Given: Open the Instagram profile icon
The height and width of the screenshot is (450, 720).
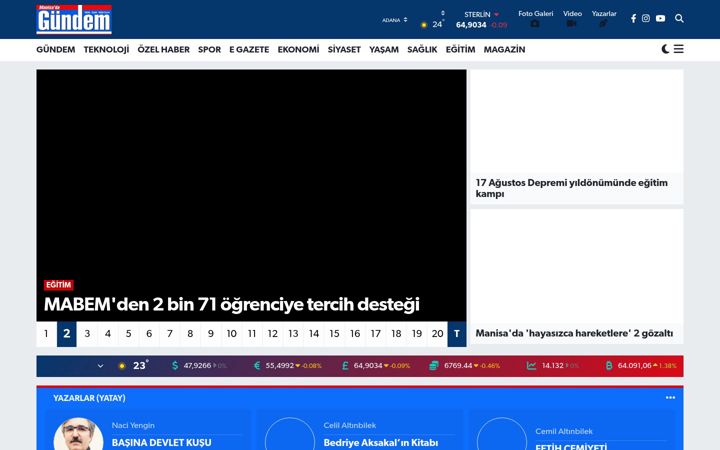Looking at the screenshot, I should pyautogui.click(x=646, y=18).
